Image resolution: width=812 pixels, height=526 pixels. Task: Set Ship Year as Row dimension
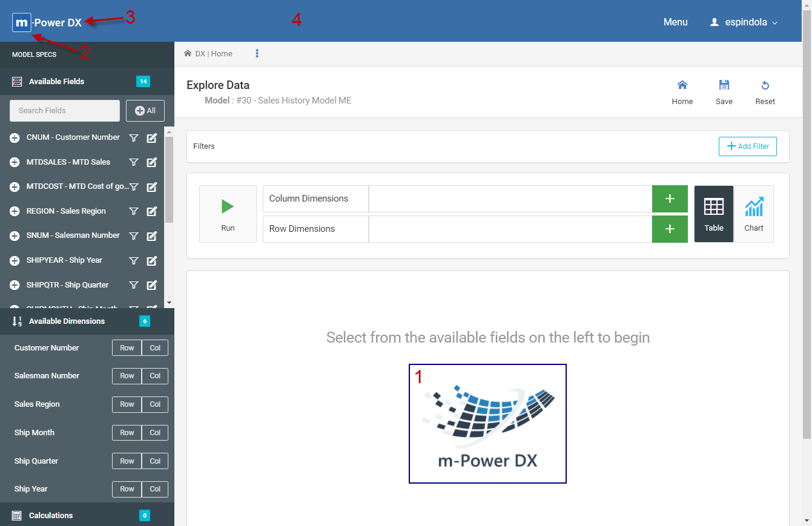click(127, 489)
